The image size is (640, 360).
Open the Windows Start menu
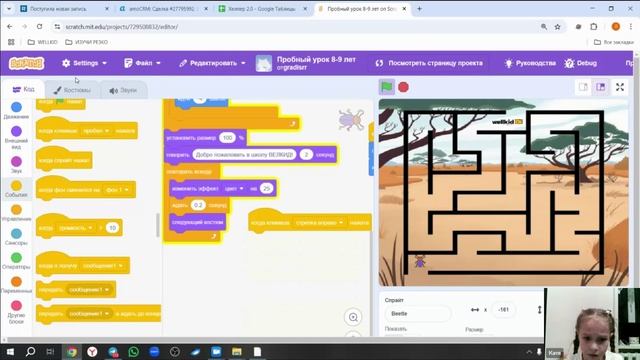pyautogui.click(x=10, y=352)
